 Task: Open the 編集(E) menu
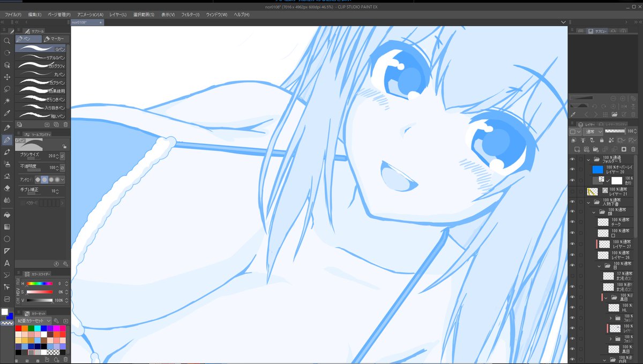tap(35, 14)
